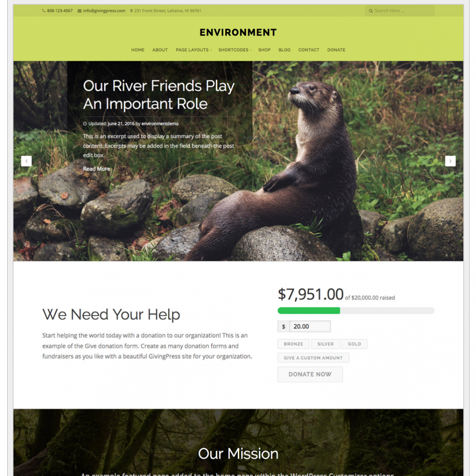
Task: Click the clock icon beside Updated date
Action: pyautogui.click(x=85, y=124)
